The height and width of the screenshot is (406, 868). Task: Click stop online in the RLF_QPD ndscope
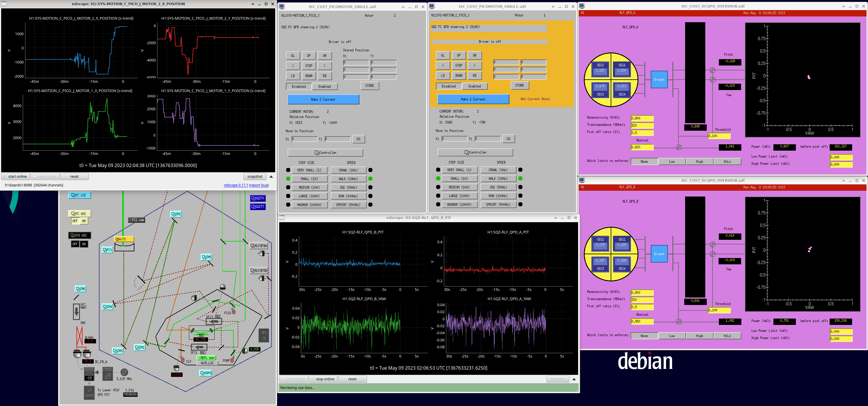click(x=323, y=379)
